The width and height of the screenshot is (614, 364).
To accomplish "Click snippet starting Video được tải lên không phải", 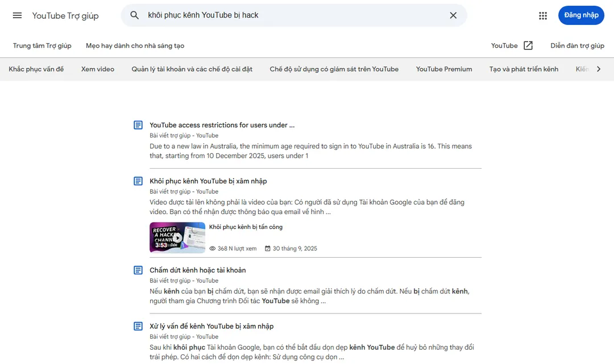I will pyautogui.click(x=307, y=207).
